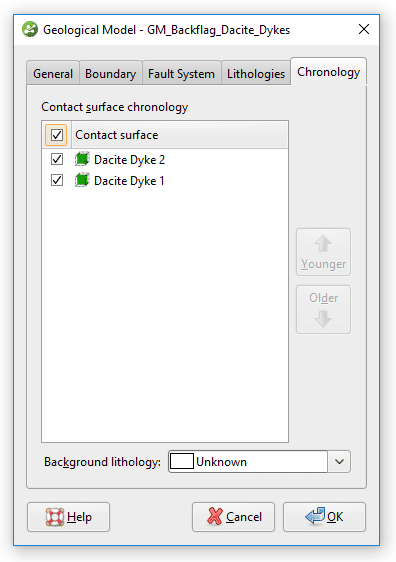Image resolution: width=396 pixels, height=562 pixels.
Task: Switch to the Lithologies tab
Action: click(x=256, y=73)
